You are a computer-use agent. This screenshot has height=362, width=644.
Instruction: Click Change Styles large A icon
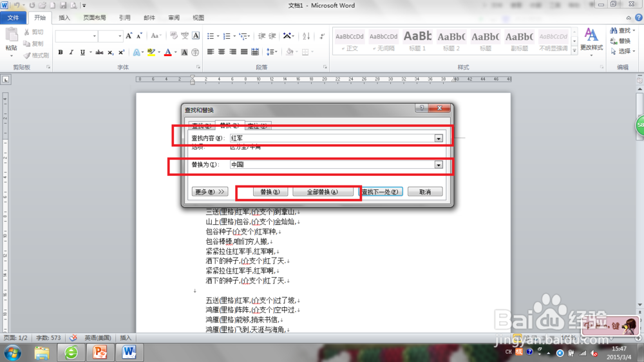tap(591, 35)
